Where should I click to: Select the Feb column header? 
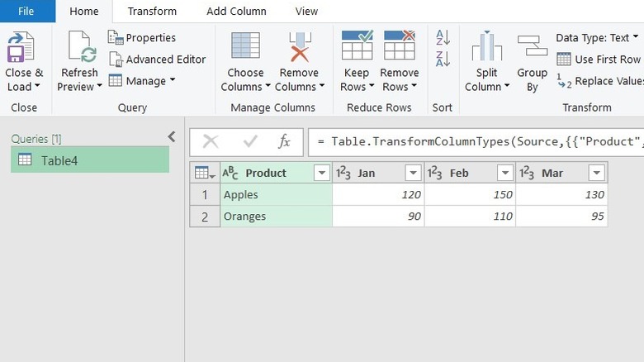[x=459, y=174]
